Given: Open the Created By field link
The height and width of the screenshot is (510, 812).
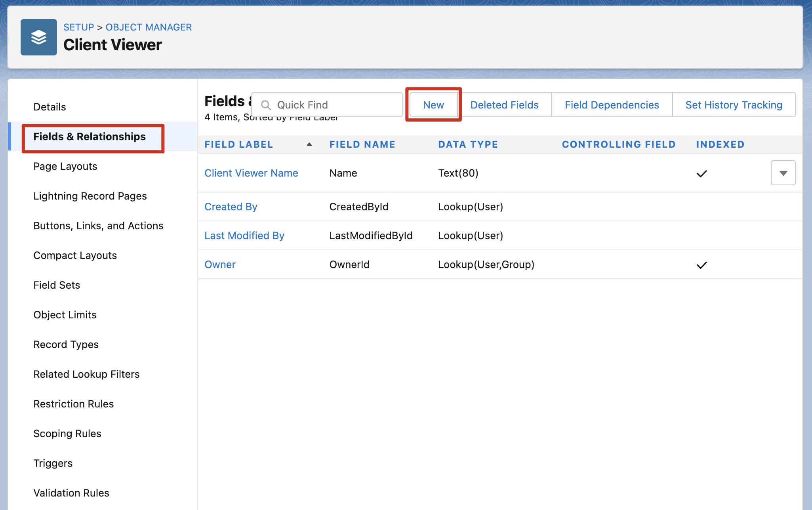Looking at the screenshot, I should 231,207.
